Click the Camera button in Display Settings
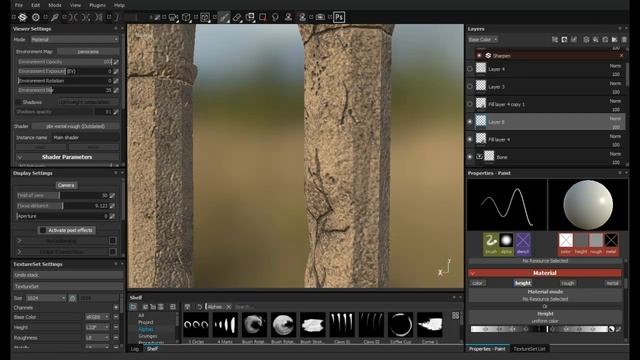Screen dimensions: 640x360 click(x=66, y=185)
